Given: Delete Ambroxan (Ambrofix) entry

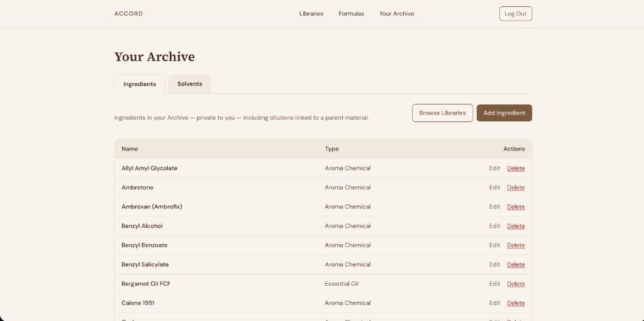Looking at the screenshot, I should [516, 206].
